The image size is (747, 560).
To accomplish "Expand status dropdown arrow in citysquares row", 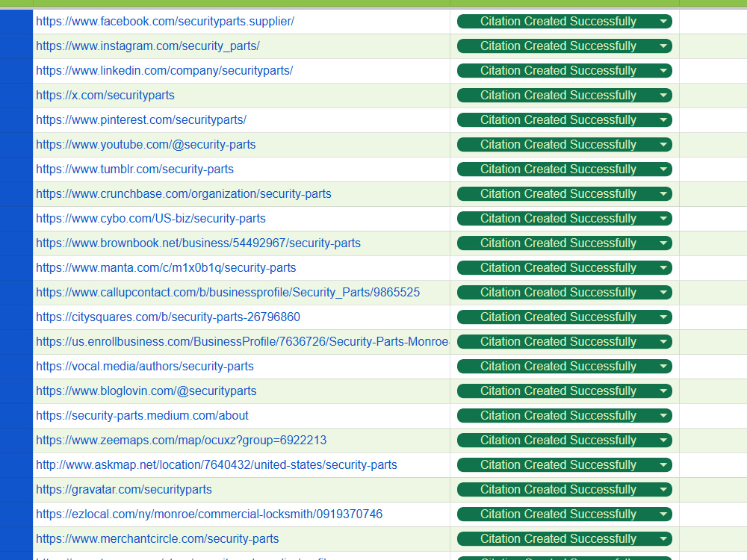I will (663, 317).
